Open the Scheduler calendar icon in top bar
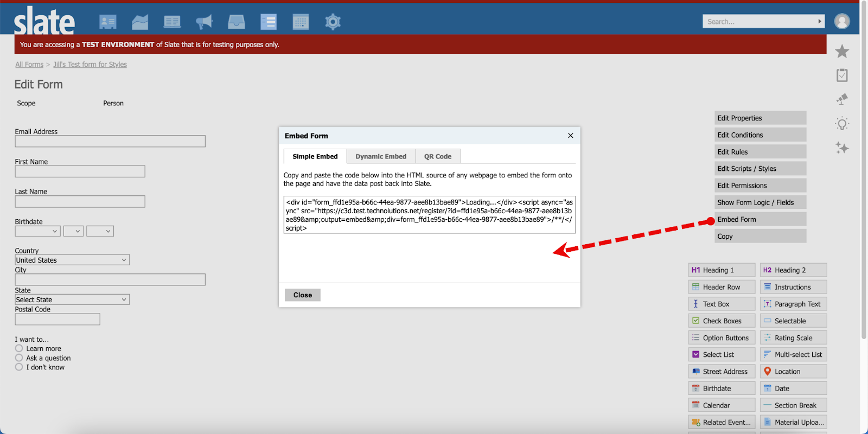 [x=301, y=22]
